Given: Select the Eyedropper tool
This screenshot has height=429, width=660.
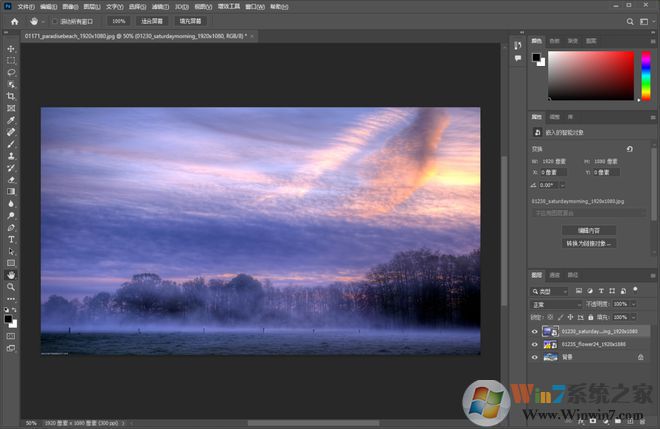Looking at the screenshot, I should coord(11,120).
